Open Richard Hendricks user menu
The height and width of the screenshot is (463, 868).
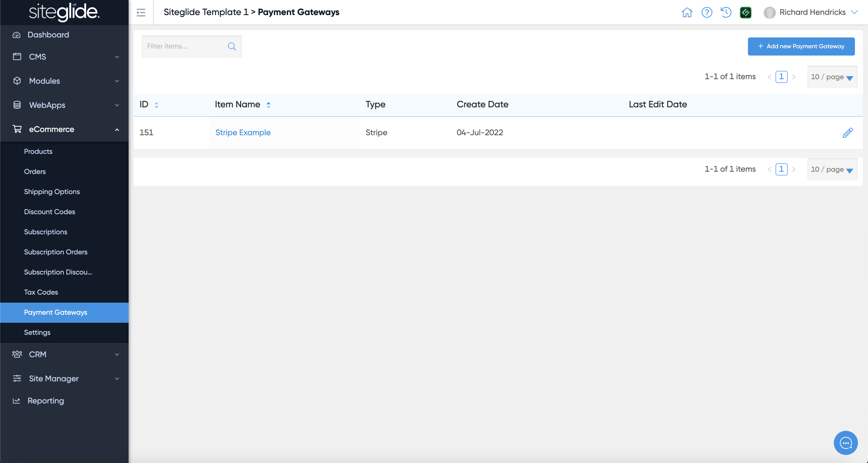pos(812,13)
